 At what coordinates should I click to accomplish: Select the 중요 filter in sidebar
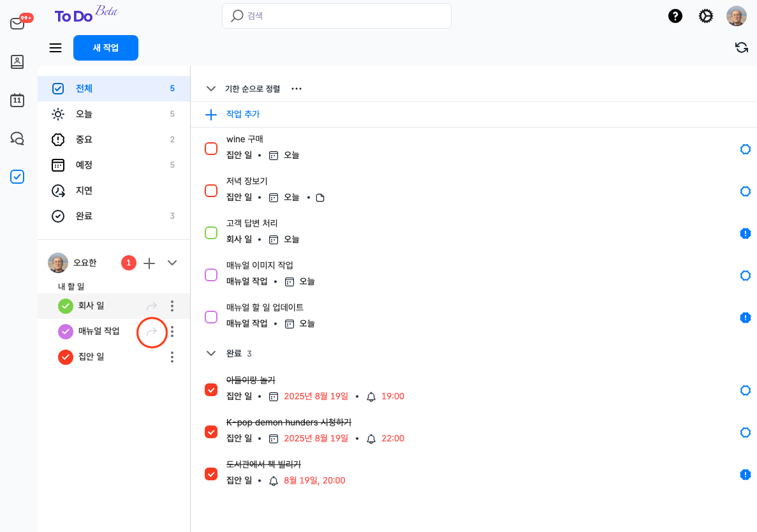click(x=84, y=139)
